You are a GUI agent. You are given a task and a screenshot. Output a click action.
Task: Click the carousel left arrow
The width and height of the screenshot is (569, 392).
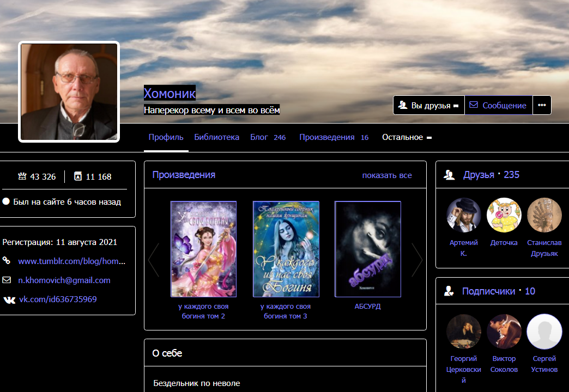(x=154, y=260)
